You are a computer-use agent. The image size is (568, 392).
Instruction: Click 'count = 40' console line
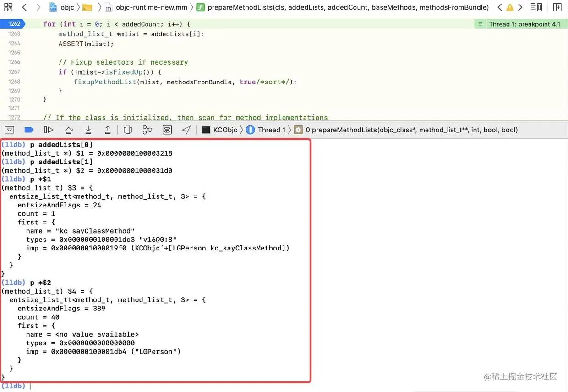(38, 317)
